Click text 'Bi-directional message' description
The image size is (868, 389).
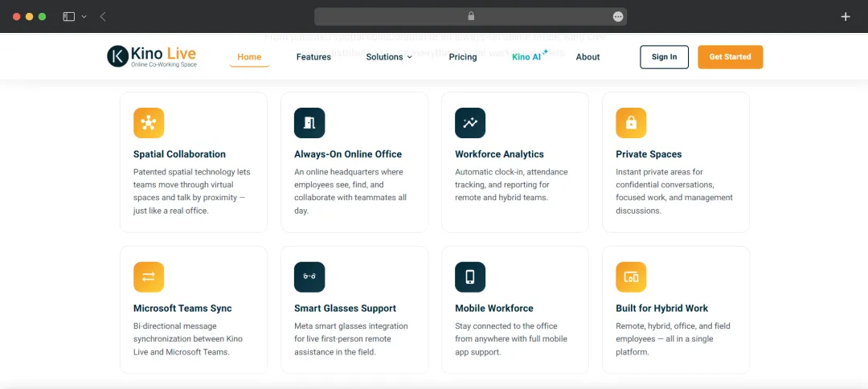click(175, 326)
